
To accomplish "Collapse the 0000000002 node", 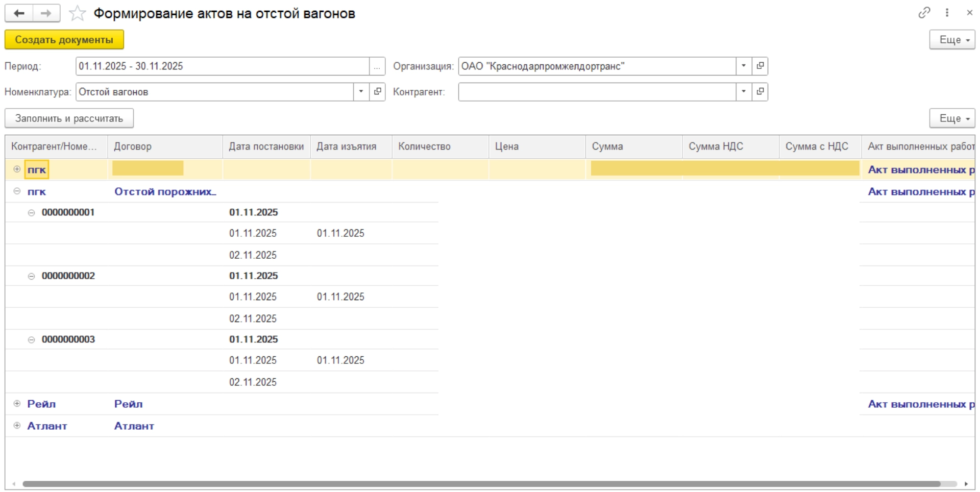I will [31, 276].
